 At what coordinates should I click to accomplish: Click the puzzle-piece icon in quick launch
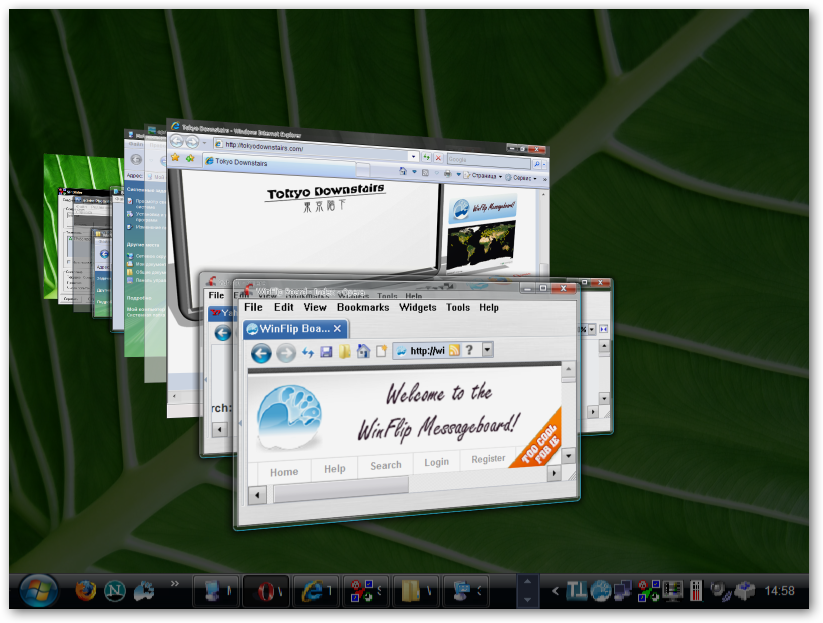[x=144, y=591]
